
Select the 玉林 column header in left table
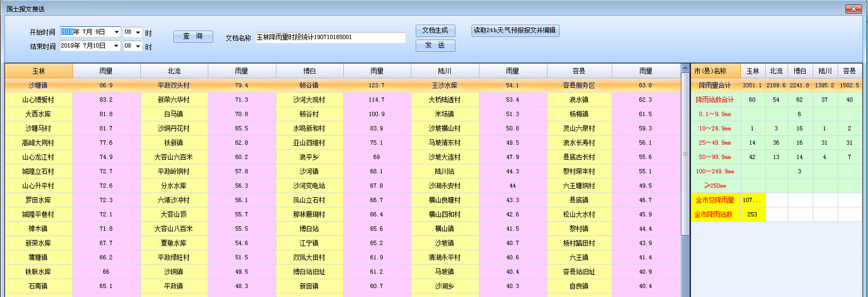38,71
